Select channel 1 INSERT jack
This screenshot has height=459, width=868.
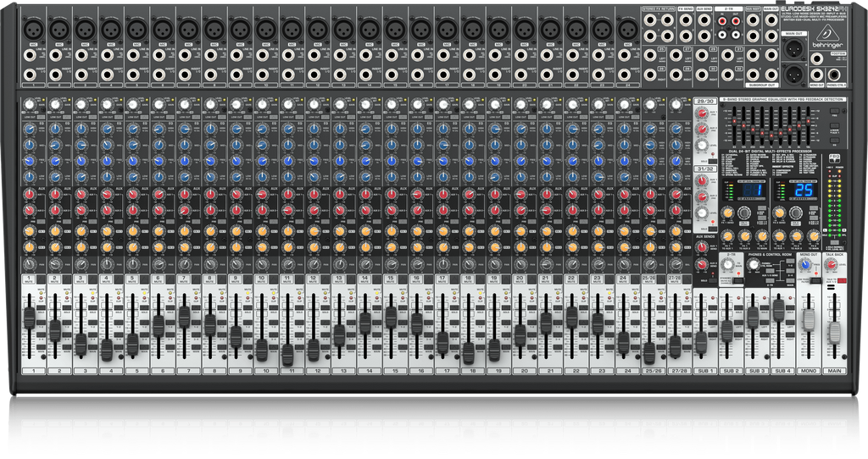[x=30, y=75]
